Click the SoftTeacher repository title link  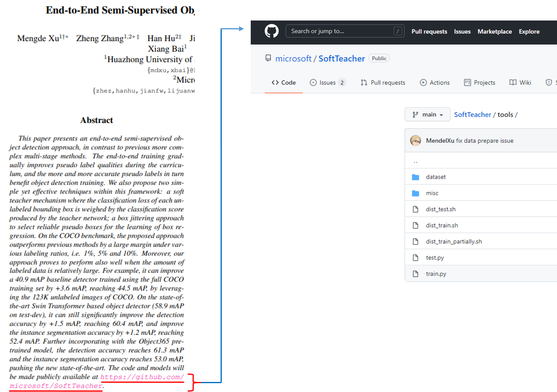pos(342,59)
